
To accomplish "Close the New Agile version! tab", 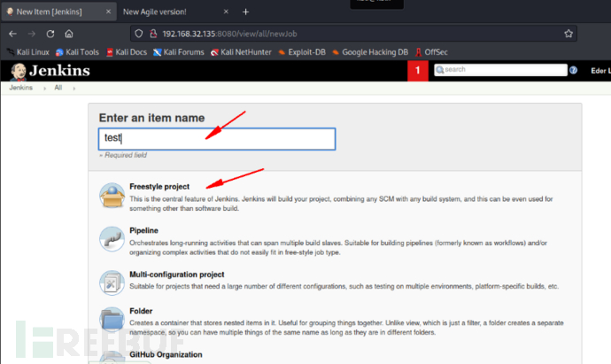I will (x=226, y=12).
